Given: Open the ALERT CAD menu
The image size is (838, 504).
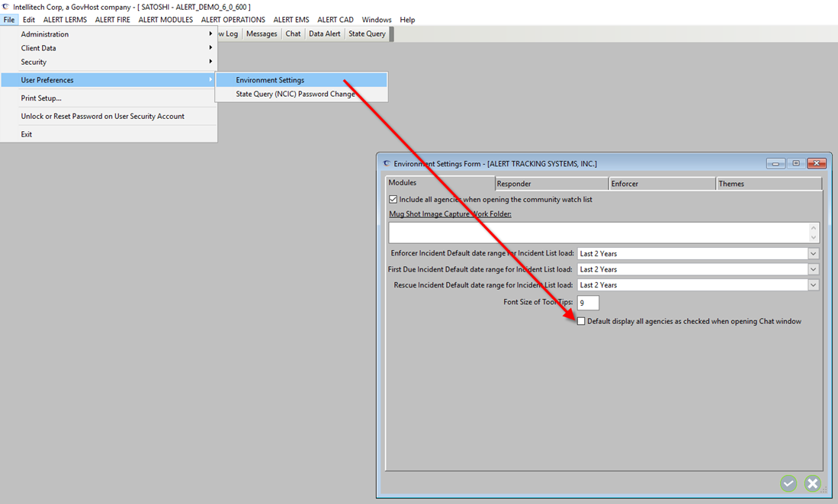Looking at the screenshot, I should click(x=336, y=20).
